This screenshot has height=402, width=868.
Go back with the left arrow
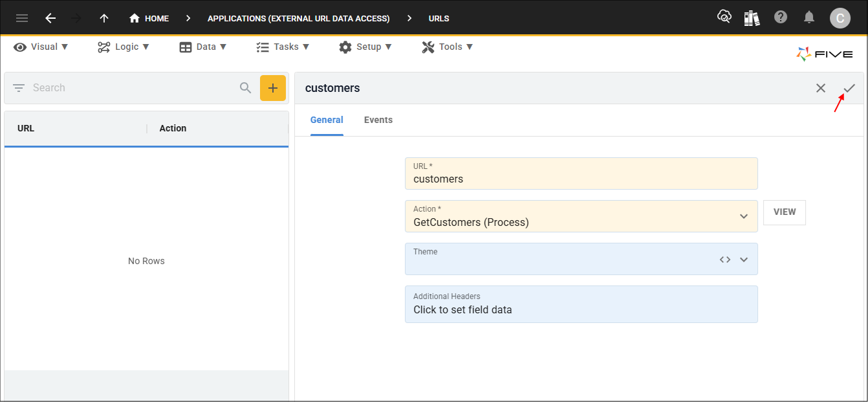(50, 18)
